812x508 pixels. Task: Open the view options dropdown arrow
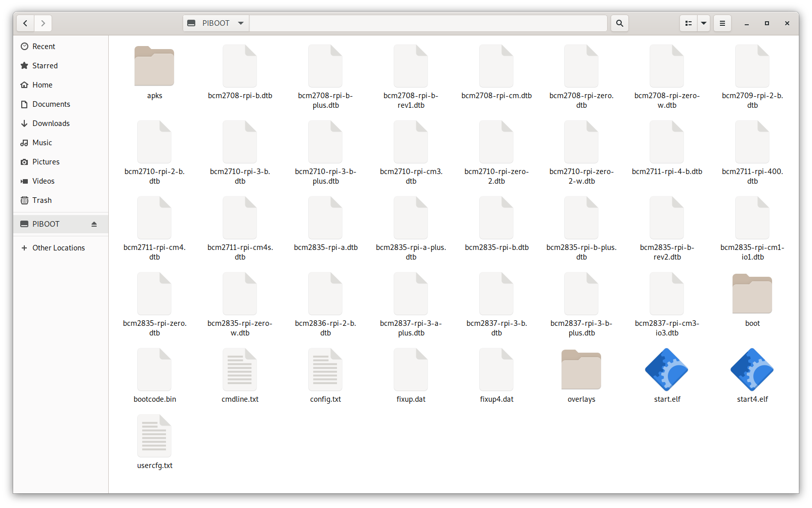pos(704,23)
